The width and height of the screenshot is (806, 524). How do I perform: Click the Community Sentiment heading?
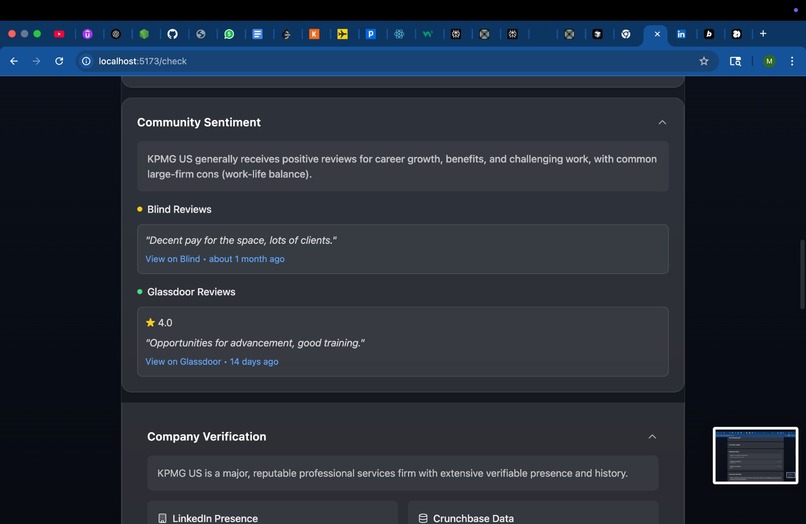pyautogui.click(x=199, y=122)
